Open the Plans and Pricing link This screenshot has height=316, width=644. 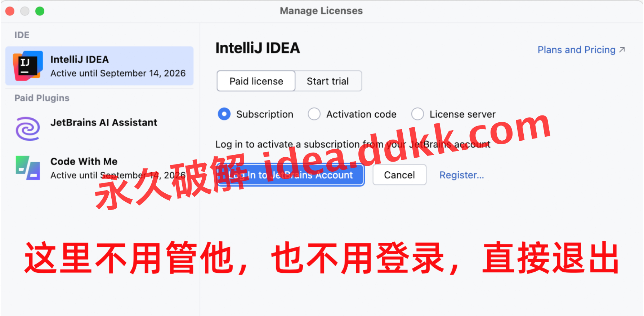576,50
